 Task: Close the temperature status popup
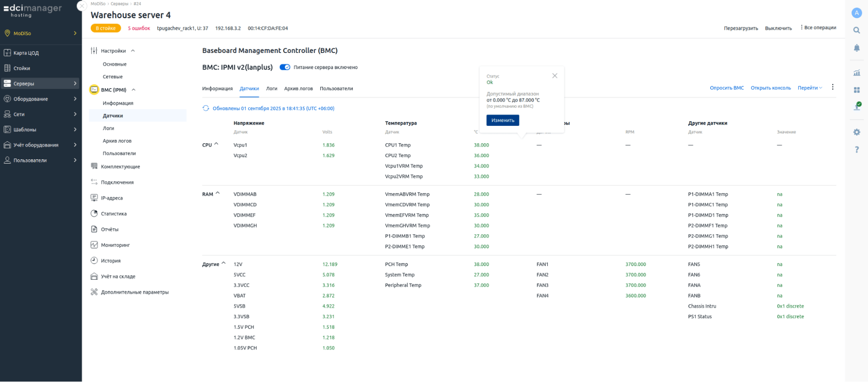pos(554,76)
